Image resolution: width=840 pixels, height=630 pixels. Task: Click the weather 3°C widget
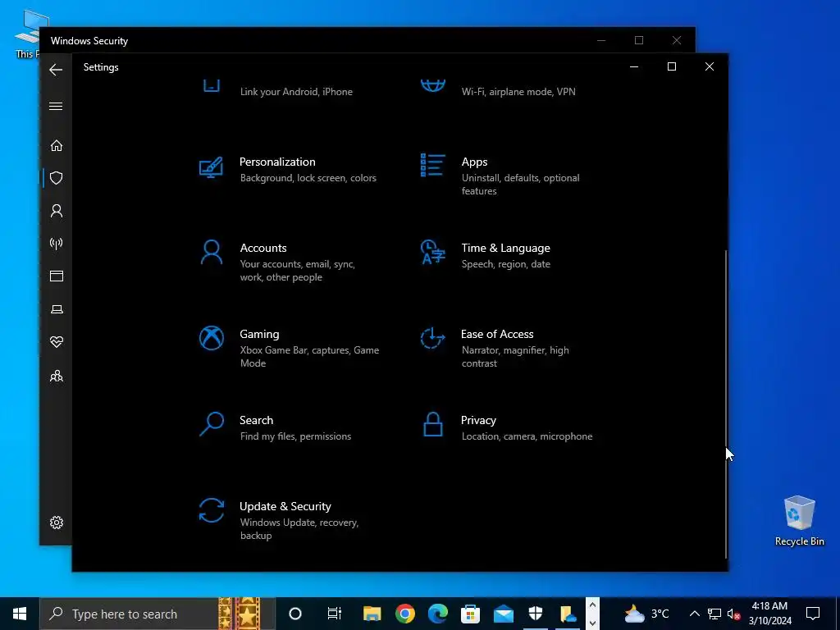pos(646,614)
